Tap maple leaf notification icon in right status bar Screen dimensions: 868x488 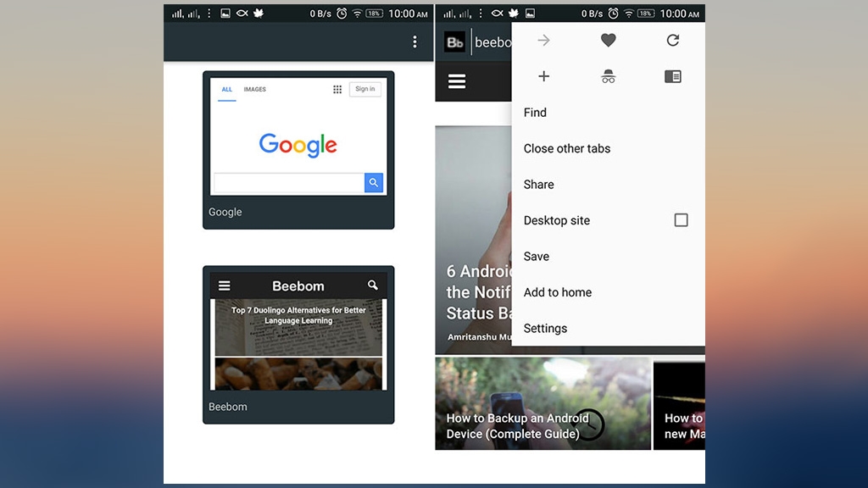514,14
